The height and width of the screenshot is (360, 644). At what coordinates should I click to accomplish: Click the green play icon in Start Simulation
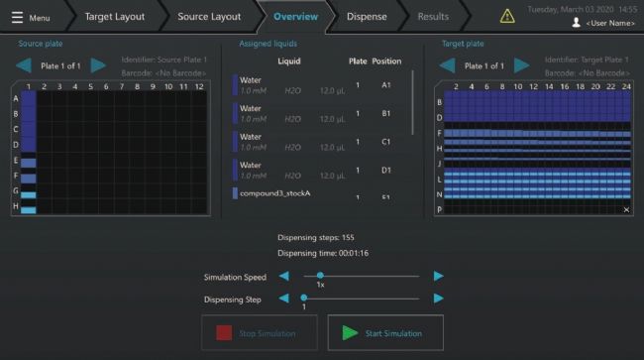(x=350, y=333)
